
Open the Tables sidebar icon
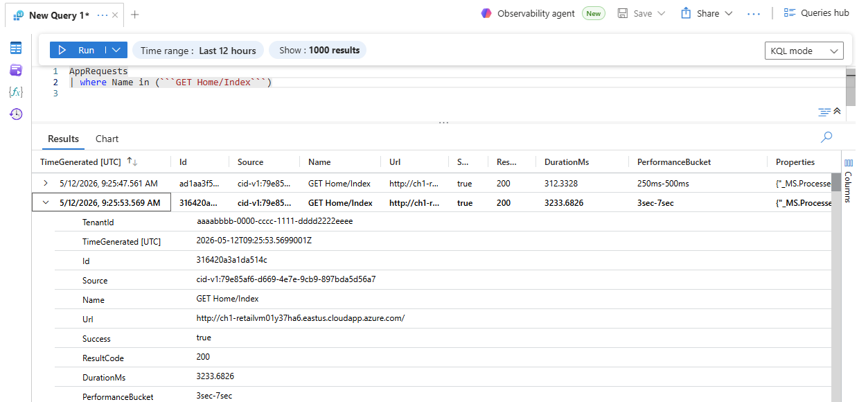coord(16,48)
